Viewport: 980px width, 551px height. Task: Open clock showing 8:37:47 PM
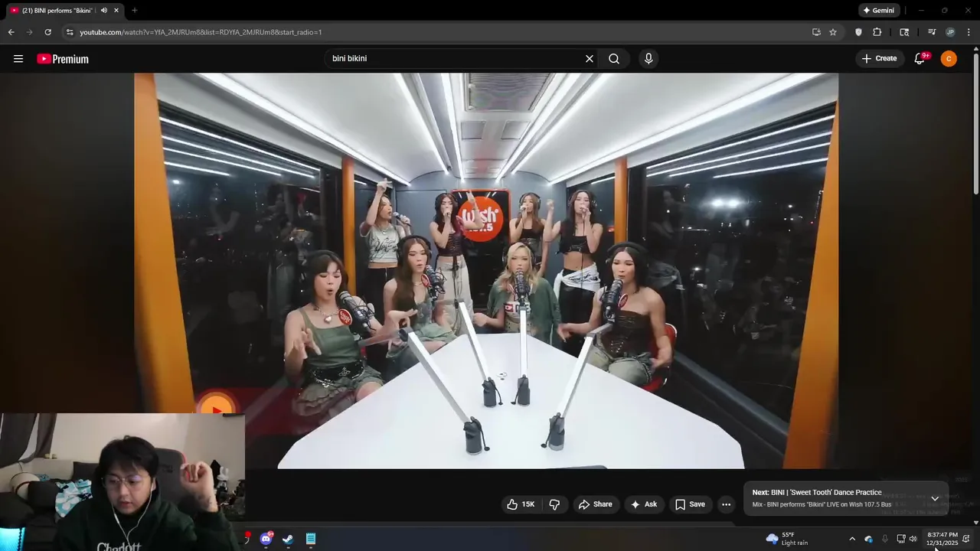[942, 539]
